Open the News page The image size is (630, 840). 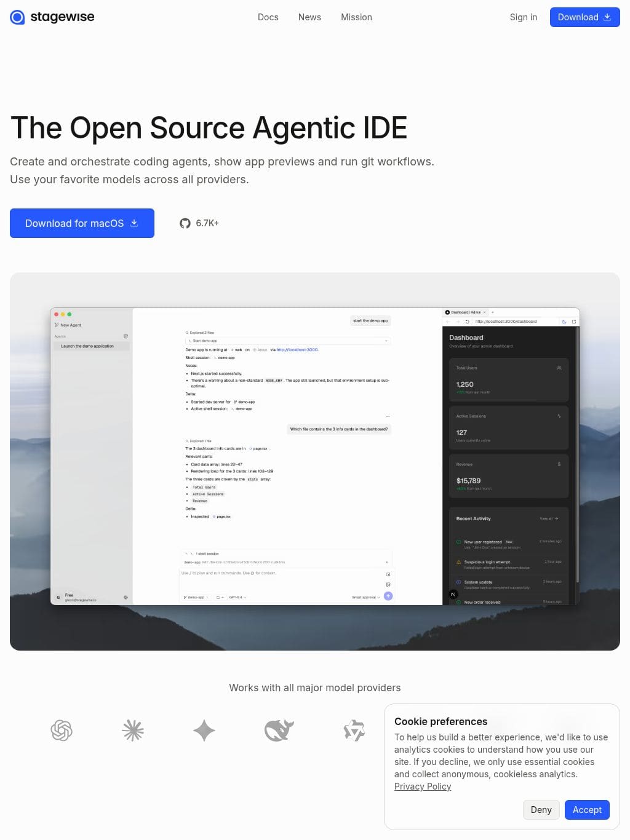click(x=309, y=17)
